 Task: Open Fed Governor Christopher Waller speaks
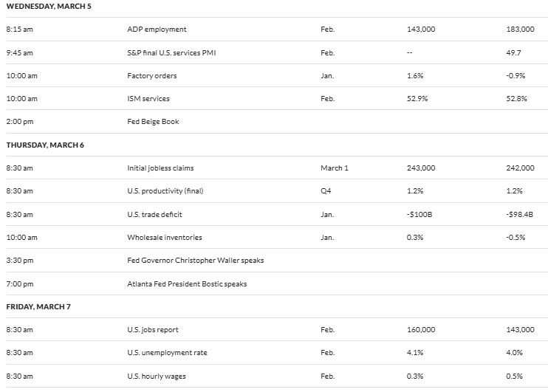196,261
